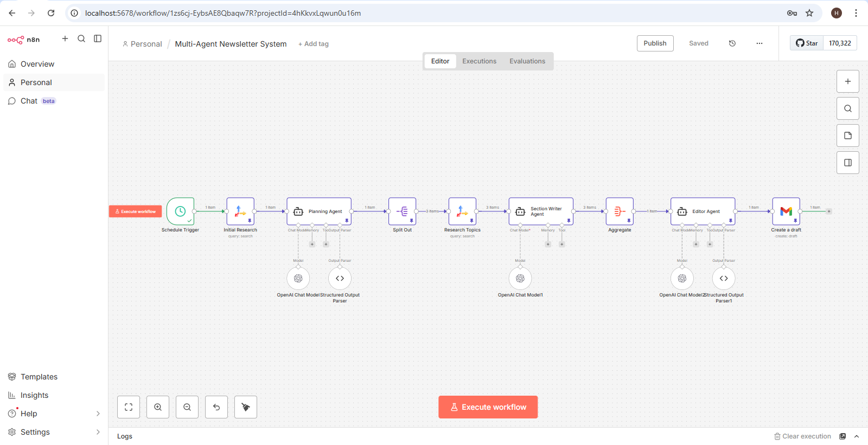Select the Planning Agent node
868x445 pixels.
click(x=319, y=211)
